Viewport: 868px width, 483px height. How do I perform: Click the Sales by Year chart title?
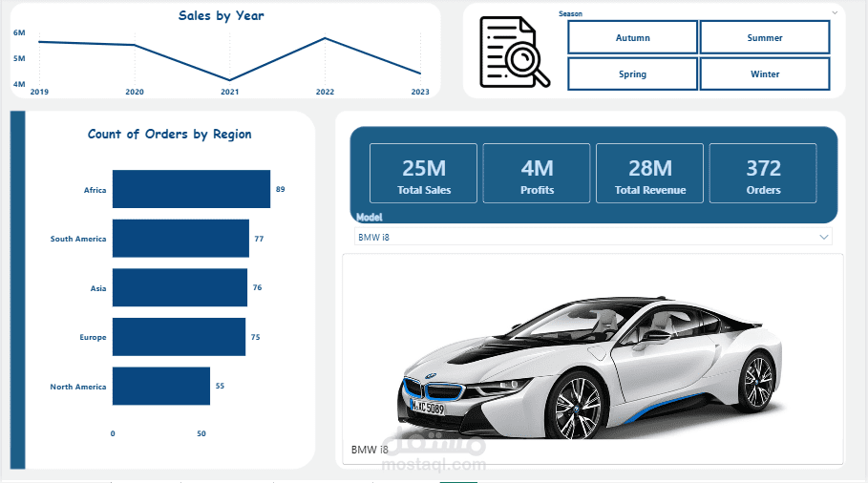pyautogui.click(x=221, y=16)
